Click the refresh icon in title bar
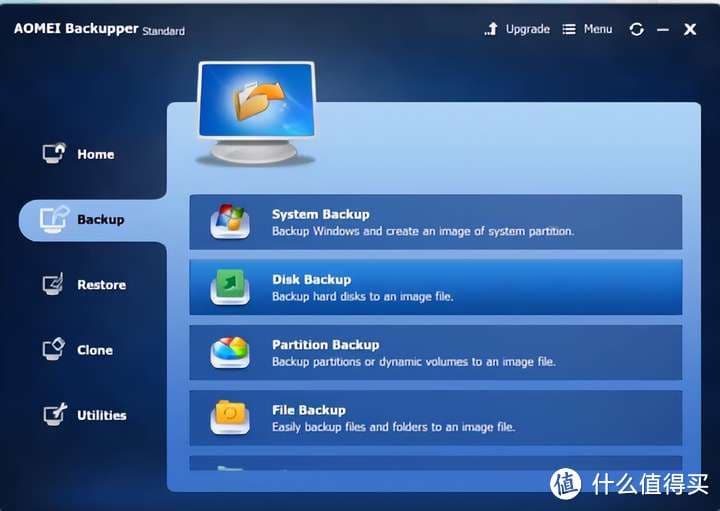 click(637, 30)
